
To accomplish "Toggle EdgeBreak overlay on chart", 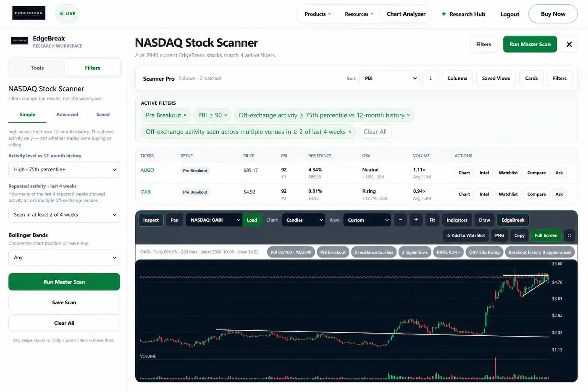I will (513, 220).
